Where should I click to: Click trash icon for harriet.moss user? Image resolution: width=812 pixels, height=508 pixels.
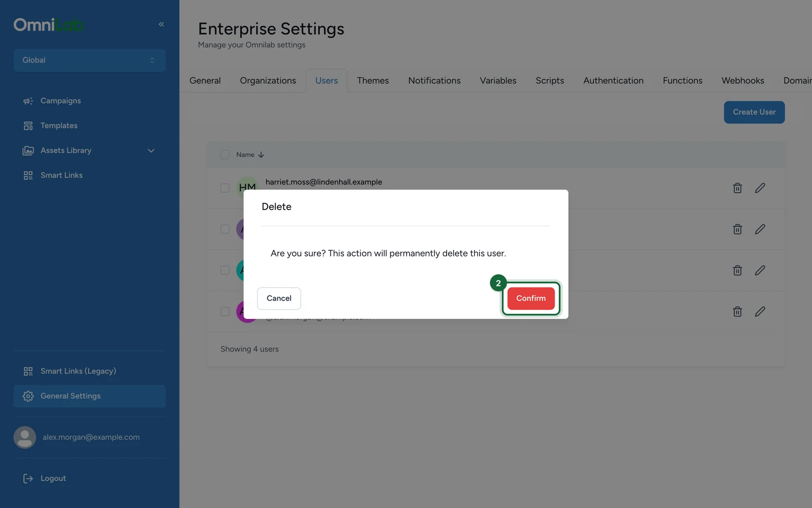(737, 188)
